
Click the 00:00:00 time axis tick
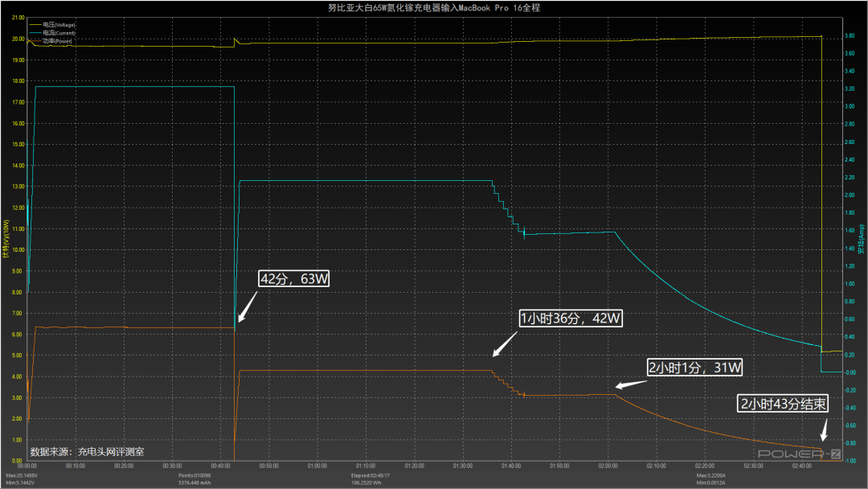click(x=27, y=466)
